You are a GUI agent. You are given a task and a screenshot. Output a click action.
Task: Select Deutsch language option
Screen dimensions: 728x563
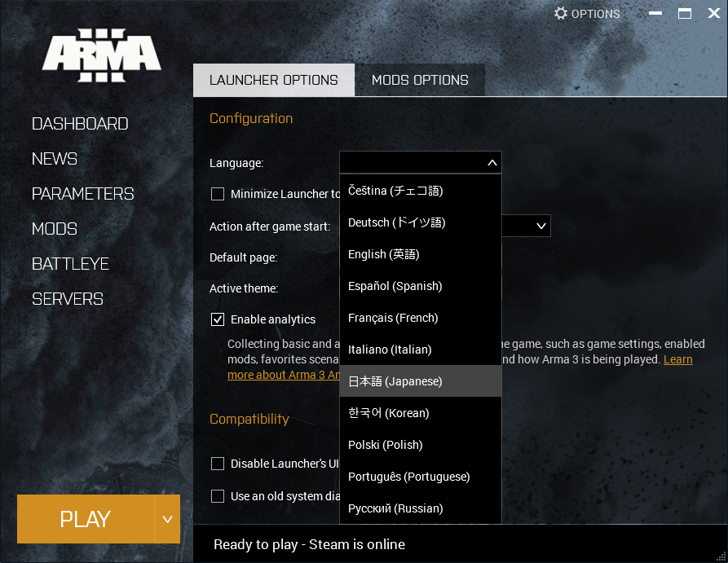point(421,222)
